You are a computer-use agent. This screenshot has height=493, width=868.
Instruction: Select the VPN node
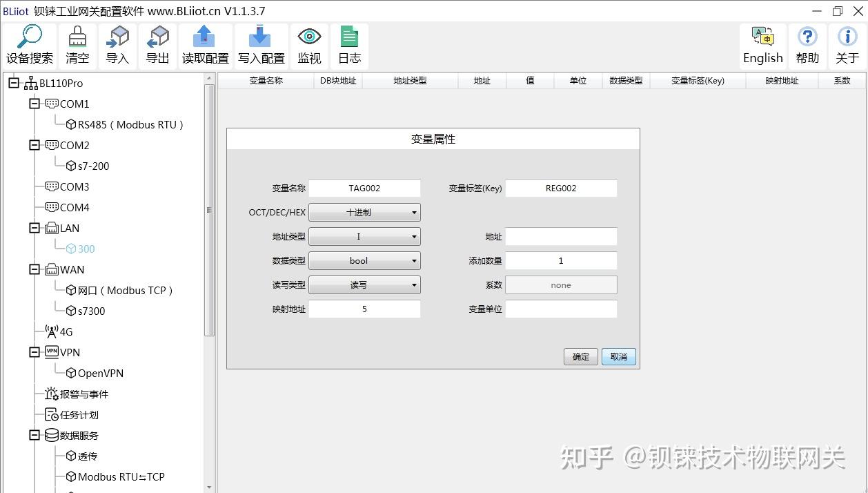(70, 352)
